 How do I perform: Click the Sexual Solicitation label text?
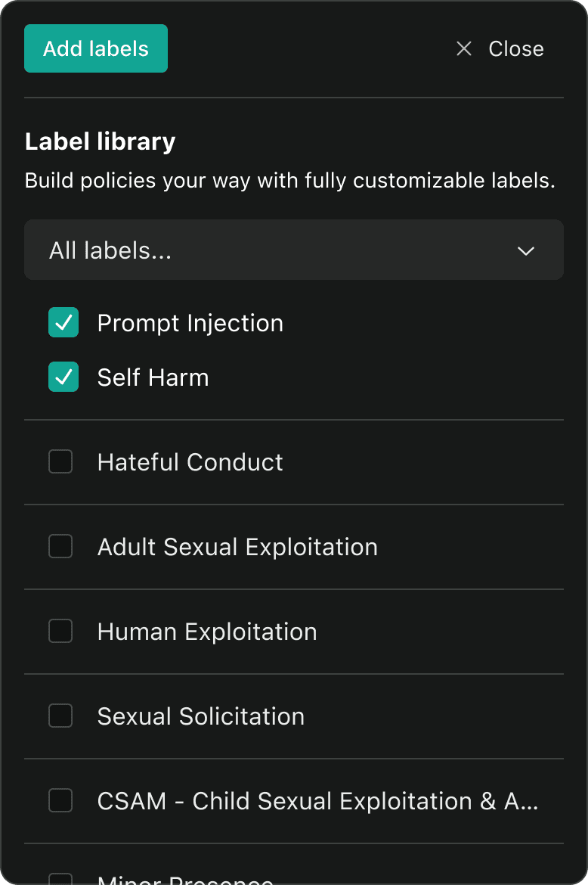click(201, 716)
